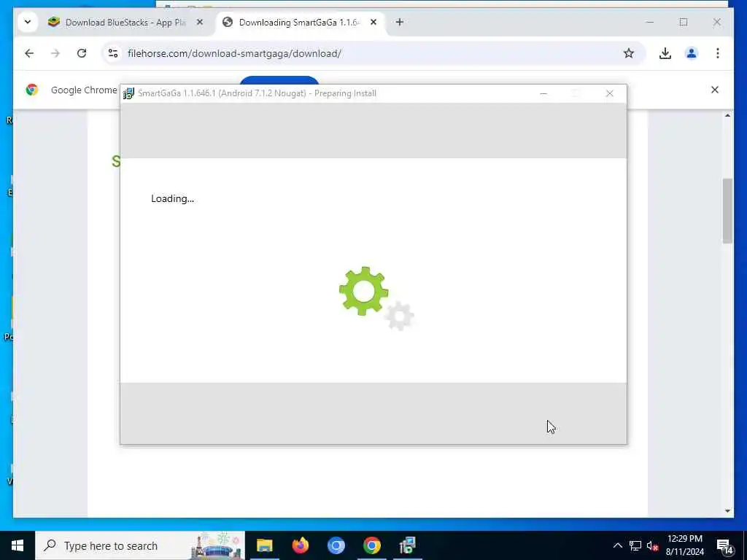The image size is (747, 560).
Task: Click the green gear loading icon
Action: 364,291
